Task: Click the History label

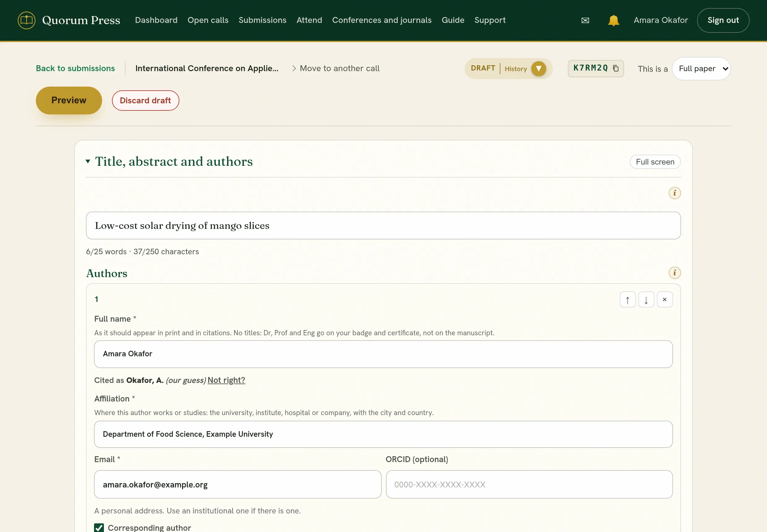Action: (516, 69)
